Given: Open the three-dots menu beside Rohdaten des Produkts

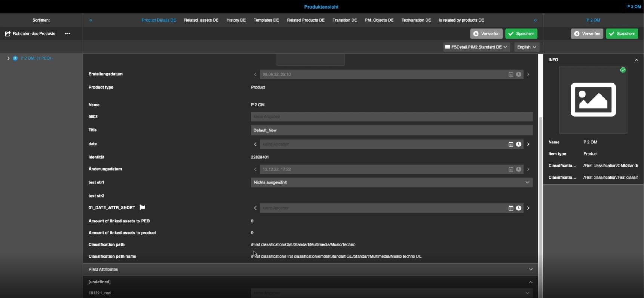Looking at the screenshot, I should (67, 34).
